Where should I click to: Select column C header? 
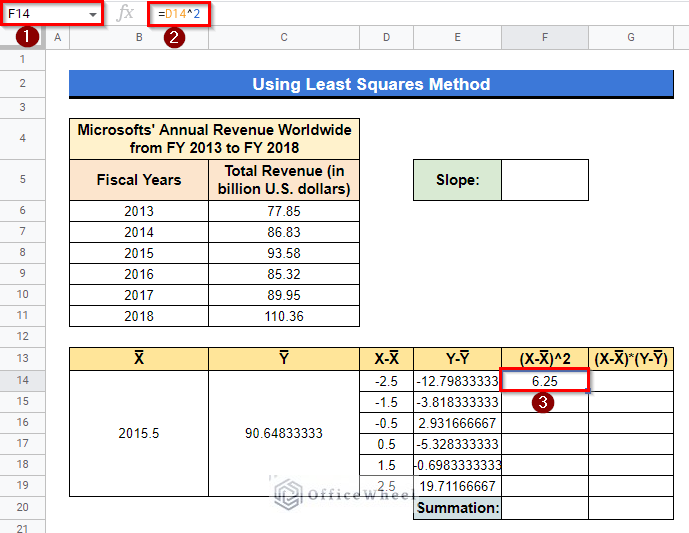[284, 37]
